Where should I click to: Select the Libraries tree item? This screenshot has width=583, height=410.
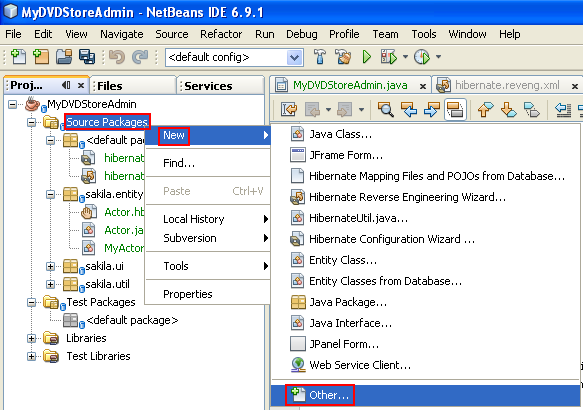pyautogui.click(x=86, y=338)
